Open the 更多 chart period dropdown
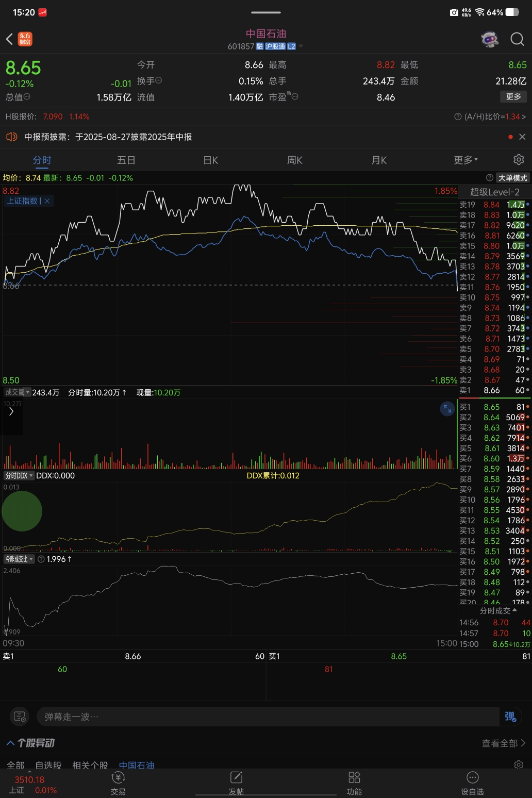Image resolution: width=532 pixels, height=798 pixels. point(466,160)
